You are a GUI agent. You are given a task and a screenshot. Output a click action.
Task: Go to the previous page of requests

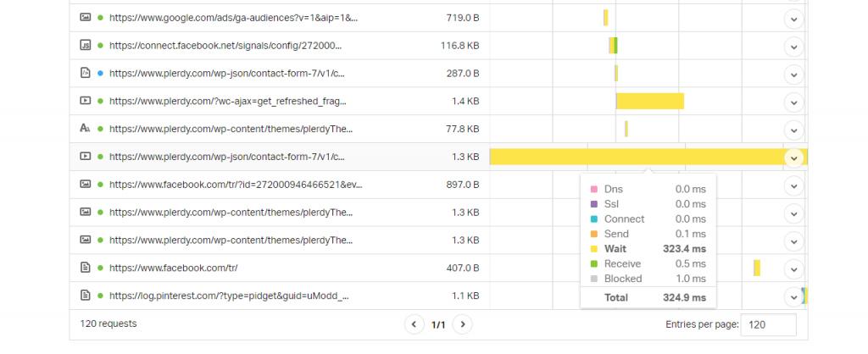coord(414,324)
